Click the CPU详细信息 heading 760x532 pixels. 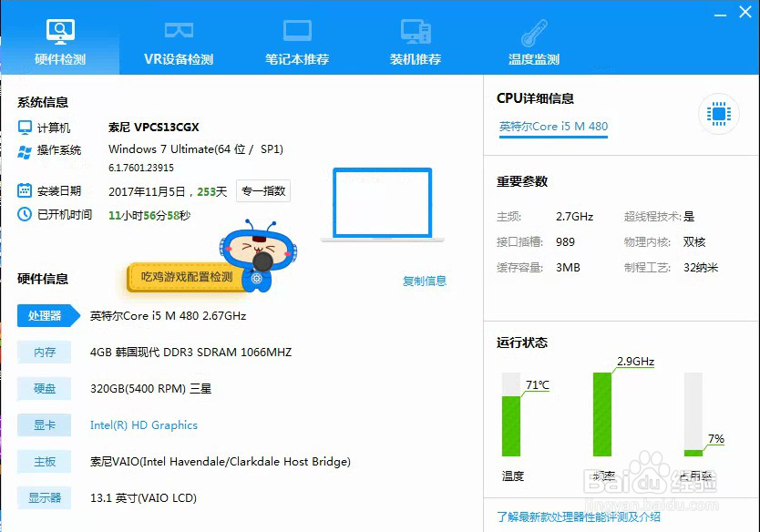(535, 98)
